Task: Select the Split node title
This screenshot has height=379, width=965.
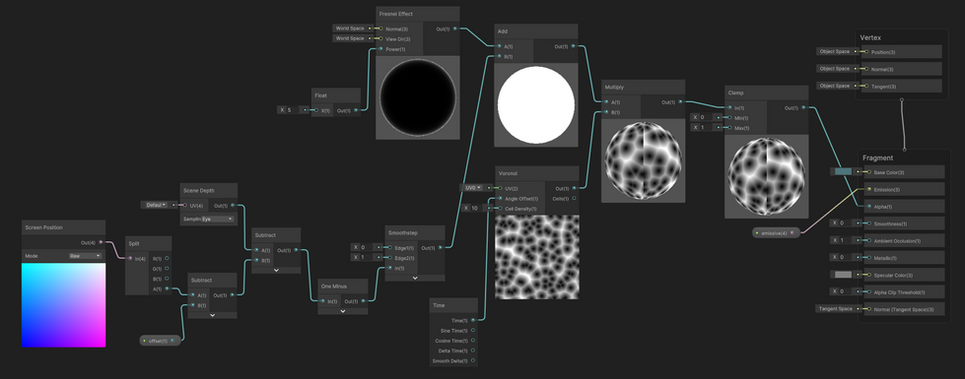Action: (x=134, y=244)
